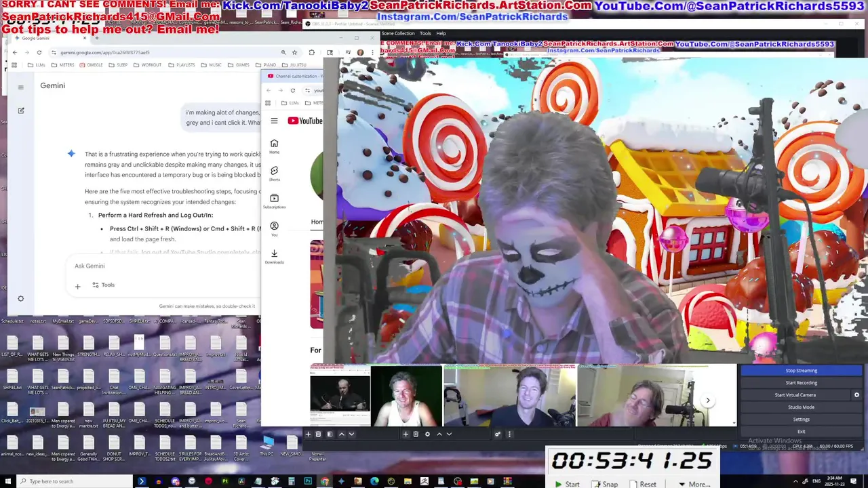Start the stopwatch timer
Image resolution: width=868 pixels, height=488 pixels.
click(x=567, y=484)
